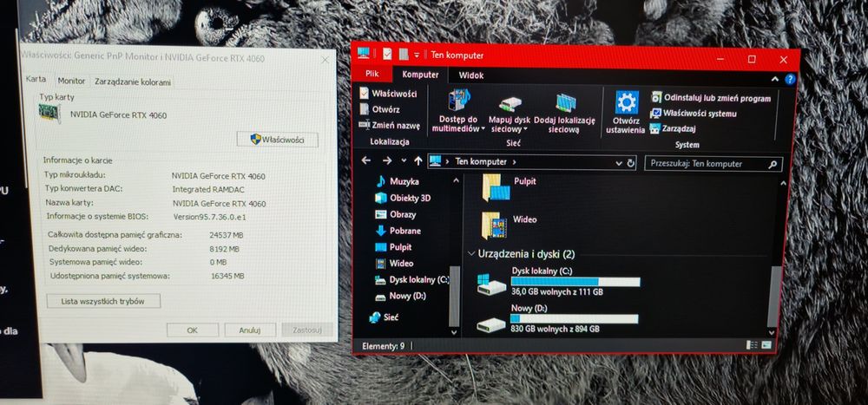
Task: Click Anuluj in the properties dialog
Action: point(250,330)
